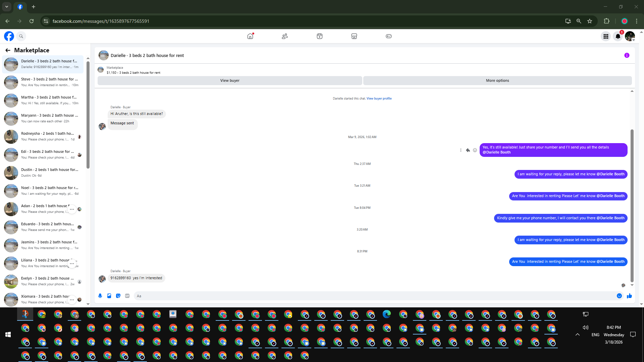This screenshot has height=362, width=644.
Task: Open the emoji picker in the message box
Action: [619, 296]
